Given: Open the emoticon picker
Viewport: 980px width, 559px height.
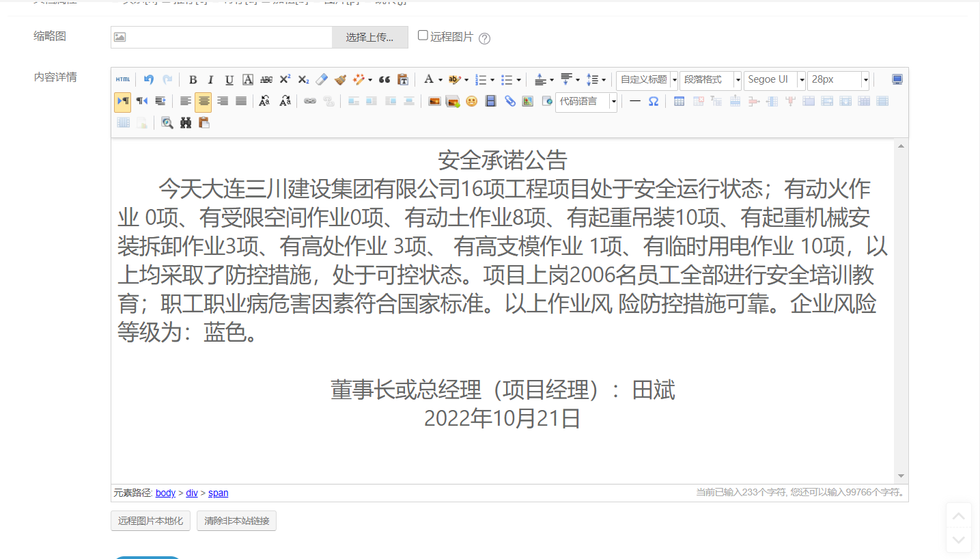Looking at the screenshot, I should click(x=471, y=101).
